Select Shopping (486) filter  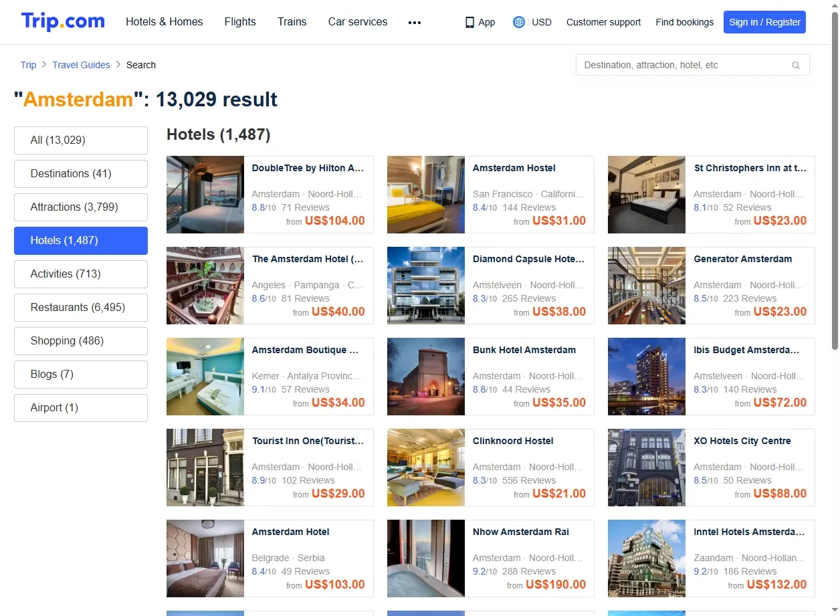81,341
